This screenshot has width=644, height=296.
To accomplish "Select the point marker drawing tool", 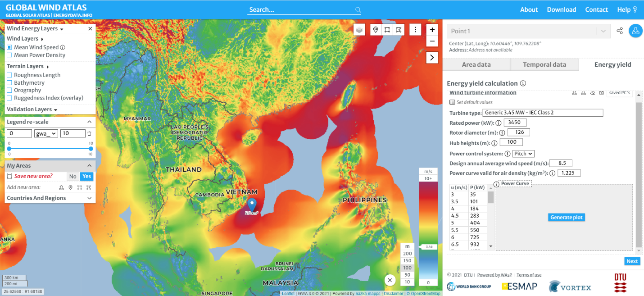I will (376, 30).
